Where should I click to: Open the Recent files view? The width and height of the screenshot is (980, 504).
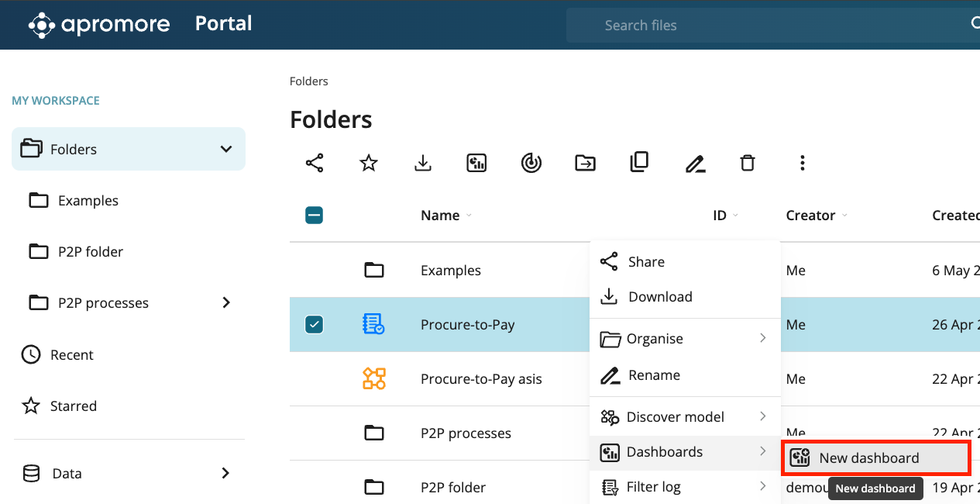[x=71, y=355]
